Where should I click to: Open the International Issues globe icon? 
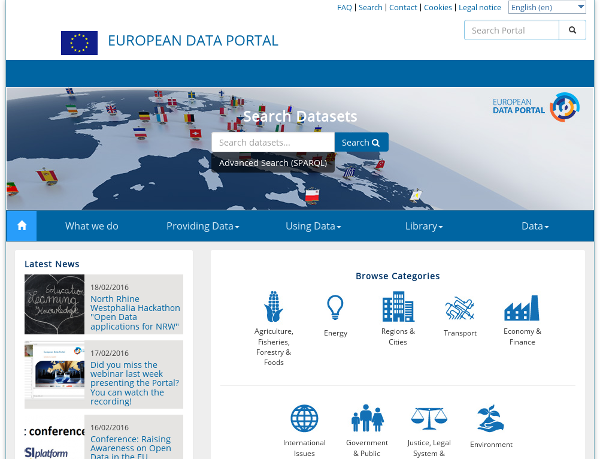[304, 418]
